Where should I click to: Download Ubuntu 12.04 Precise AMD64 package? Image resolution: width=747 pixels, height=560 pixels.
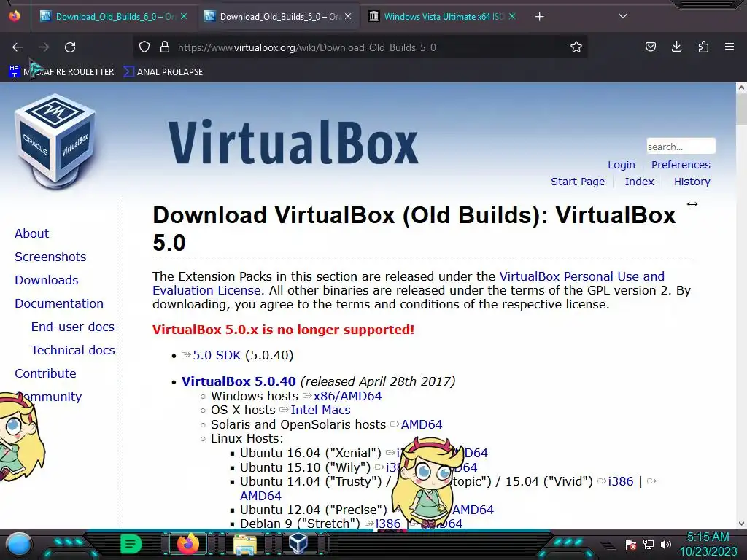(473, 510)
